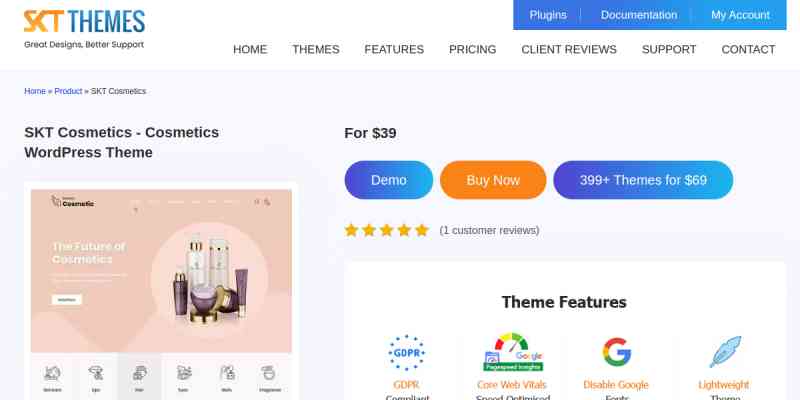This screenshot has height=400, width=800.
Task: Click the Disable Google Fonts icon
Action: (x=616, y=352)
